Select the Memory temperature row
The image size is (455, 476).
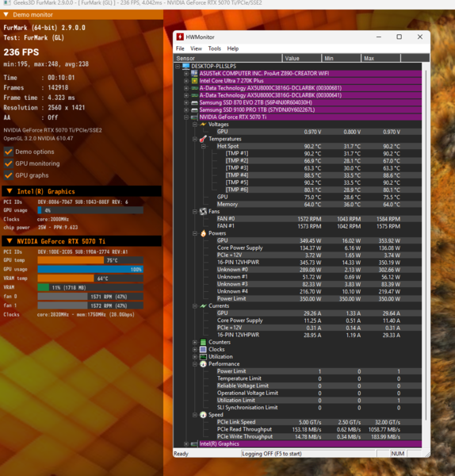point(319,205)
